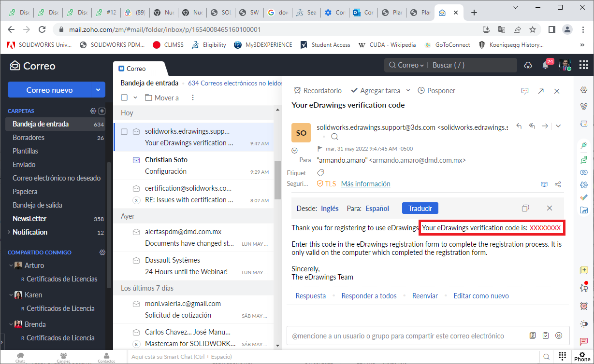Expand the Notification folder tree
Viewport: 594px width, 364px height.
click(x=9, y=232)
